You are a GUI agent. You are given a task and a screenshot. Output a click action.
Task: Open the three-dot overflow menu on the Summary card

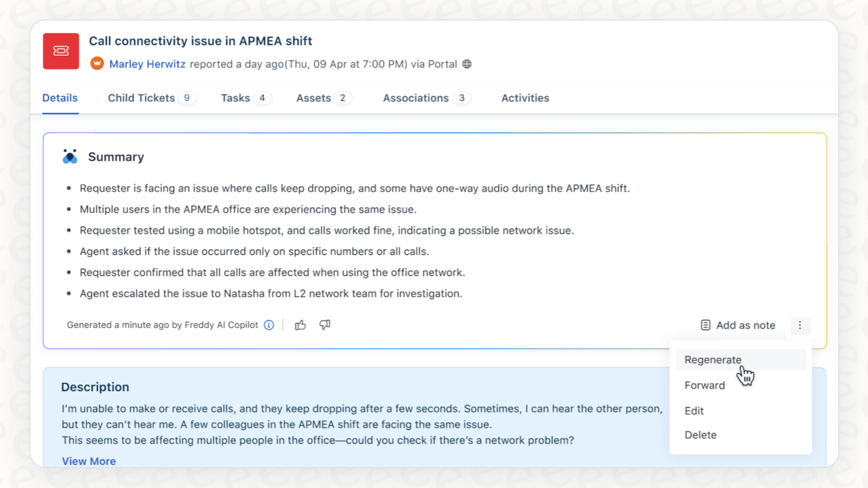tap(800, 325)
